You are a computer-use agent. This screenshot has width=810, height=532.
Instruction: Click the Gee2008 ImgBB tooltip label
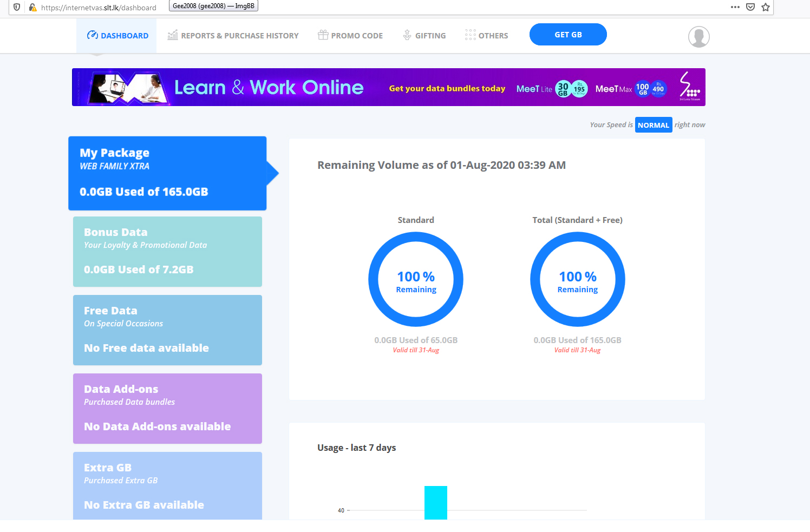click(x=214, y=6)
